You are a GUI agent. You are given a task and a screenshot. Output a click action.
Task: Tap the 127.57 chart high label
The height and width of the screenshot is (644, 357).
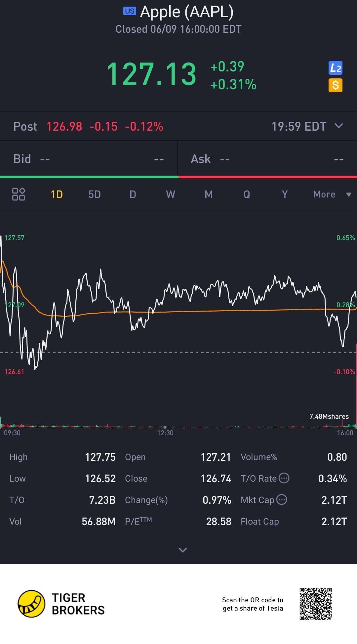[15, 238]
